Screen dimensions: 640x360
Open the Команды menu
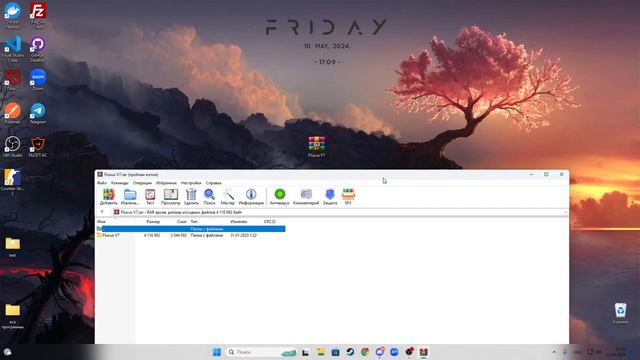[120, 183]
